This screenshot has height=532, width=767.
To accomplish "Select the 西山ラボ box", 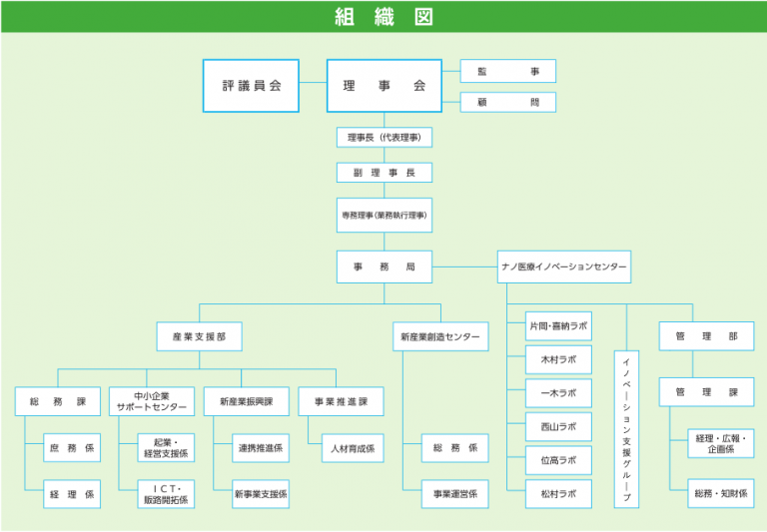I will click(558, 427).
